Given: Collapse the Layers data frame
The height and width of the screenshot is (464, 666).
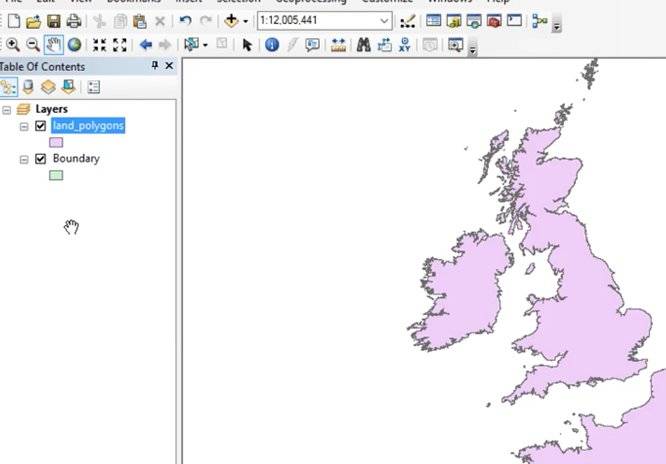Looking at the screenshot, I should click(x=6, y=110).
